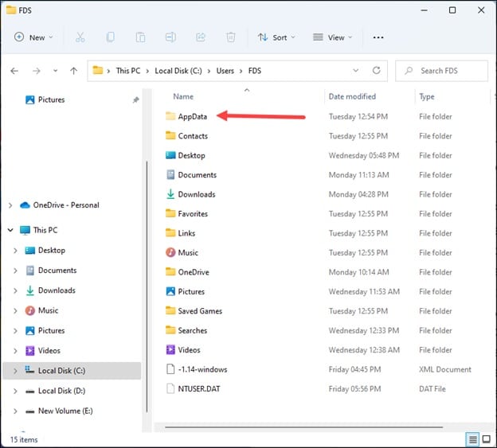Click the Refresh button beside address bar
Screen dimensions: 497x448
click(x=375, y=71)
